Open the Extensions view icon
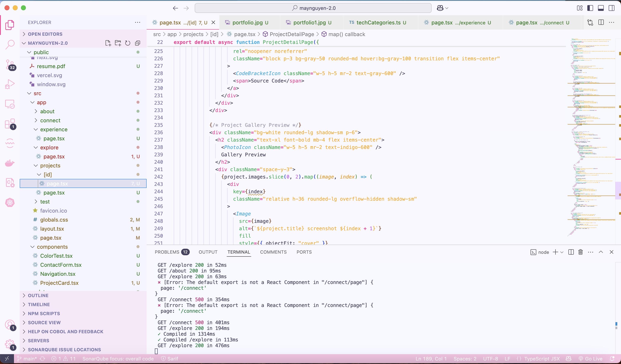This screenshot has height=364, width=621. pyautogui.click(x=10, y=124)
